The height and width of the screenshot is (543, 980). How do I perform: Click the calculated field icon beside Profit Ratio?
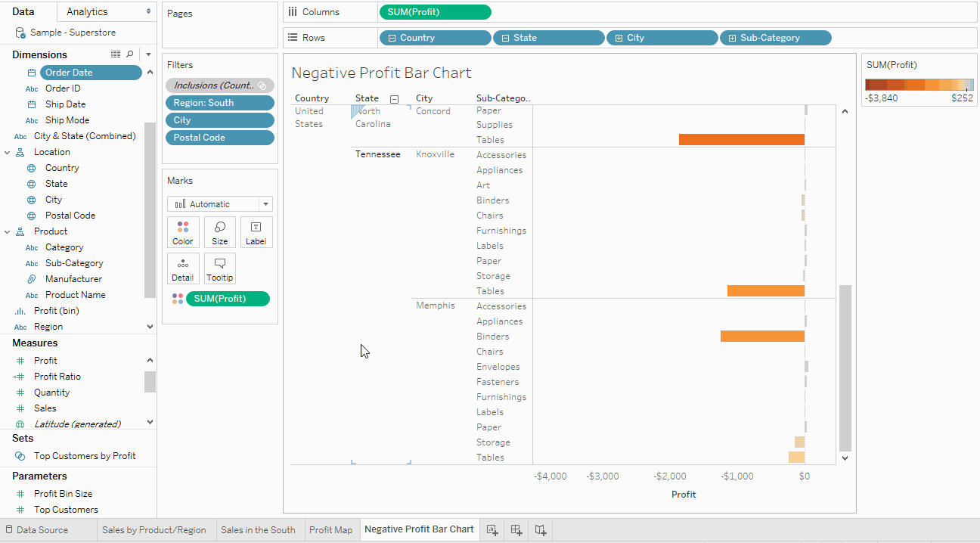coord(20,377)
